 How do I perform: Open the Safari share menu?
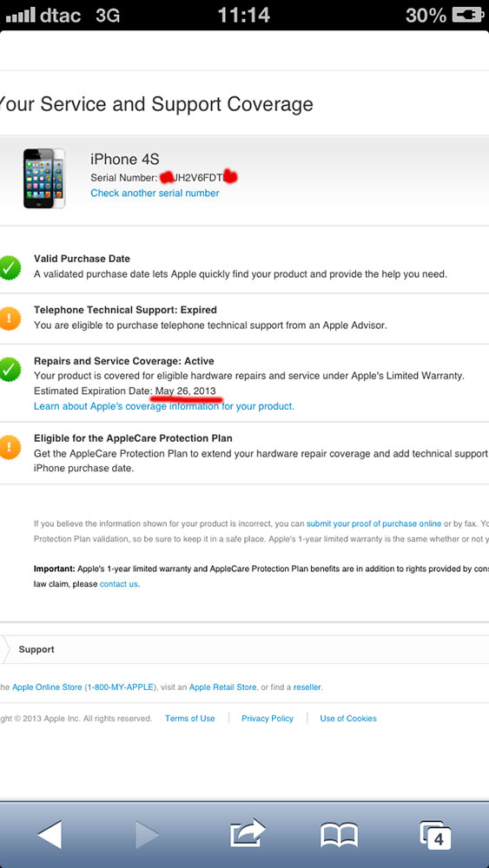[248, 833]
